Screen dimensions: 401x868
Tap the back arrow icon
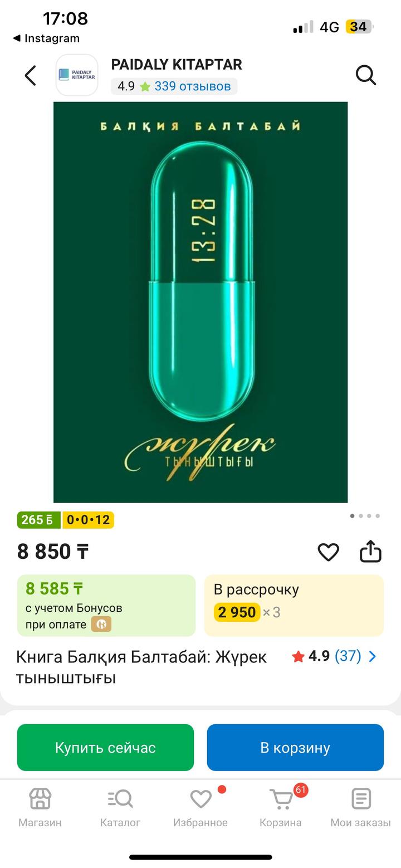click(31, 76)
